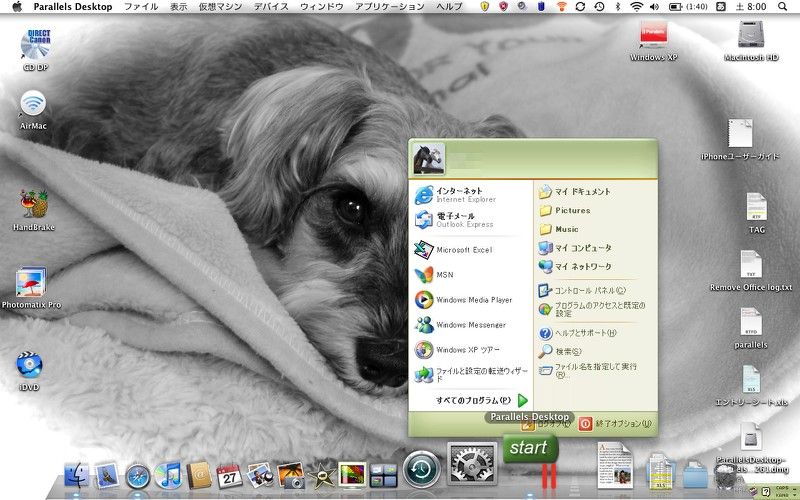Open 検索 in the start menu
The height and width of the screenshot is (500, 800).
point(560,351)
